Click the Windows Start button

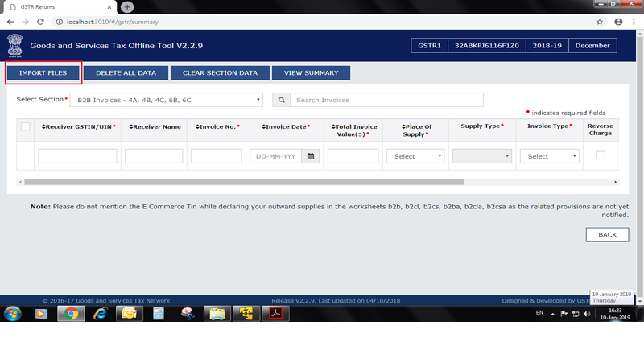pos(13,313)
